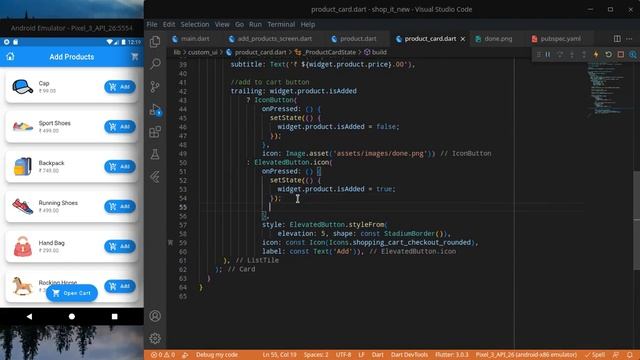Open the Run menu

[x=256, y=24]
